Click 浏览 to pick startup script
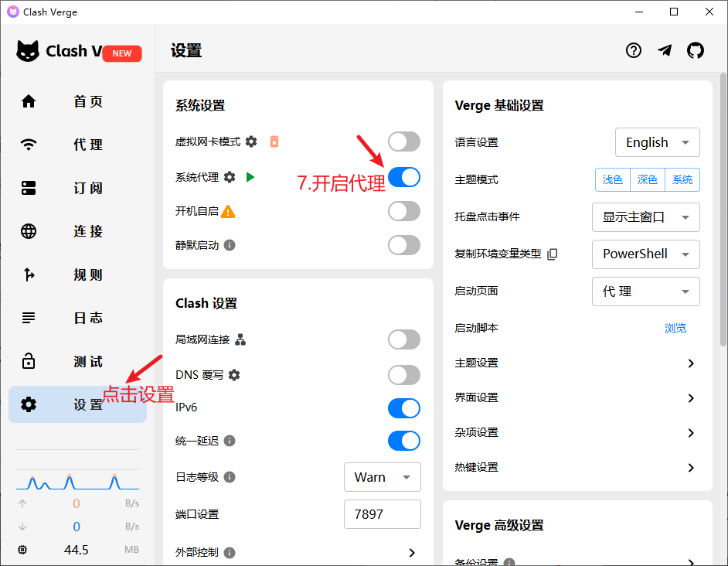 pos(675,328)
